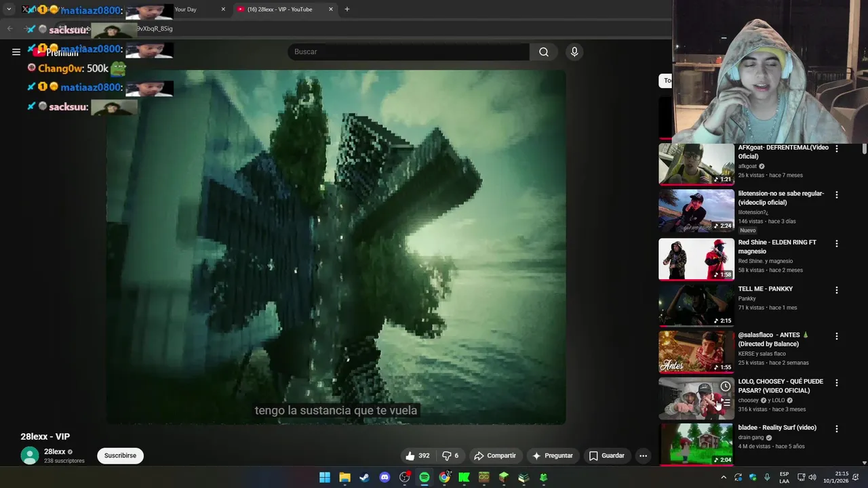Open Windows notification bell icon
The height and width of the screenshot is (488, 868).
856,477
